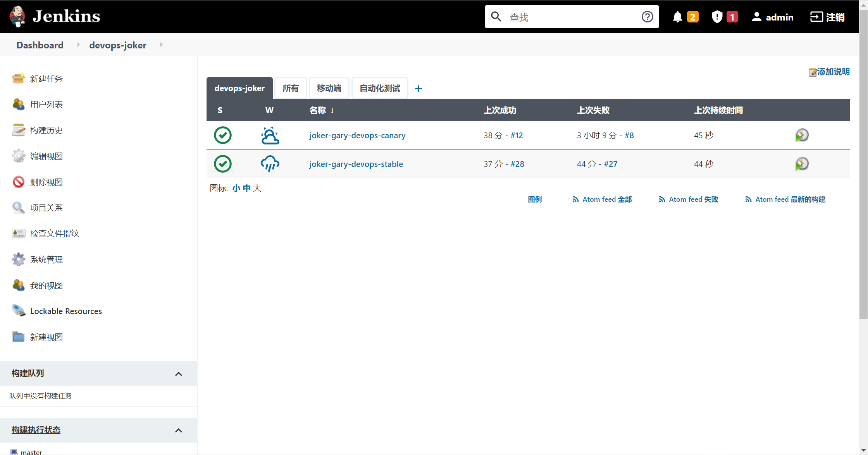Click the Jenkins title text
The width and height of the screenshot is (868, 455).
66,16
